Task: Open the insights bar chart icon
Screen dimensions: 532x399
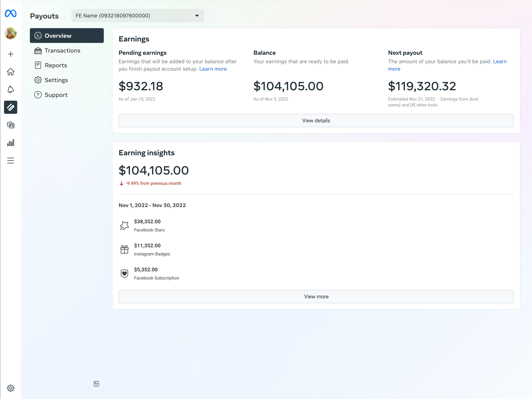Action: click(x=11, y=143)
